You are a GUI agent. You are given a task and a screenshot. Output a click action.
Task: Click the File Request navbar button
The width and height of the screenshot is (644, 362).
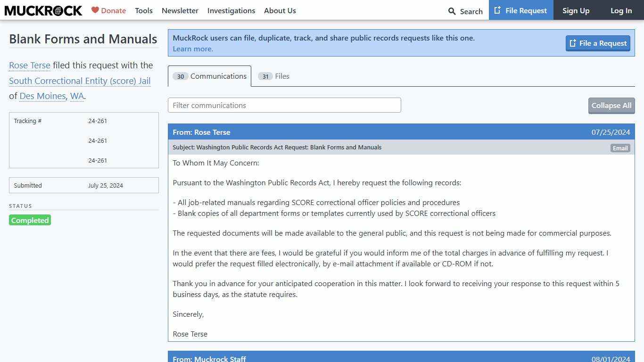click(x=520, y=10)
